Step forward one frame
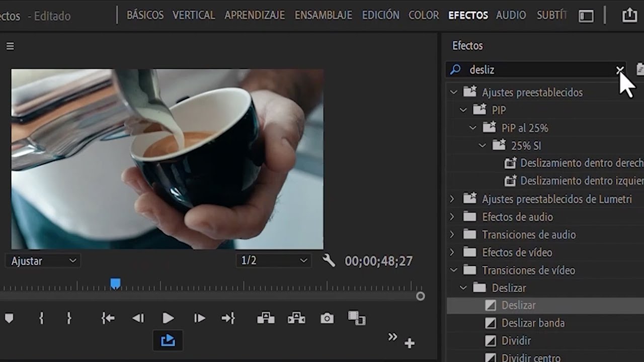Image resolution: width=644 pixels, height=362 pixels. [199, 318]
